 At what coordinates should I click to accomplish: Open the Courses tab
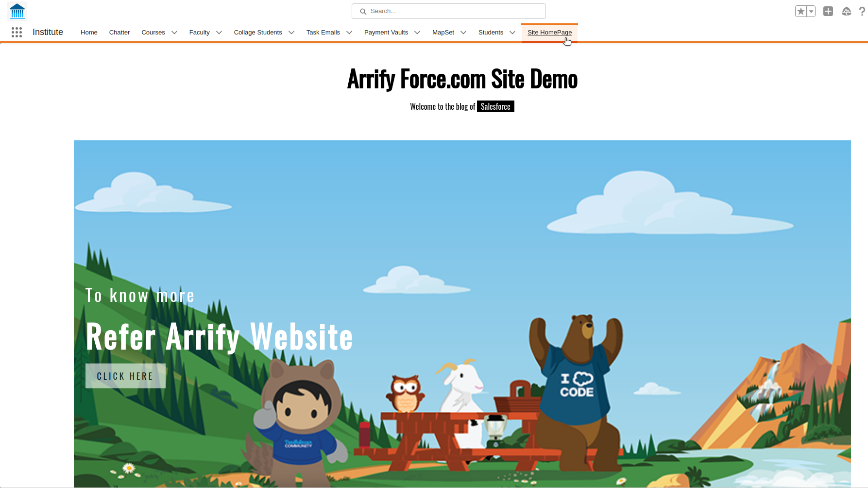coord(153,32)
